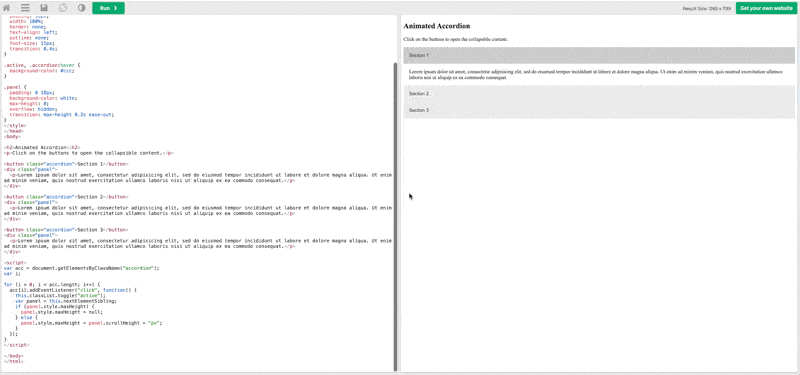The width and height of the screenshot is (800, 375).
Task: Click the 'var panel = this.nextElementSibling' line
Action: (66, 301)
